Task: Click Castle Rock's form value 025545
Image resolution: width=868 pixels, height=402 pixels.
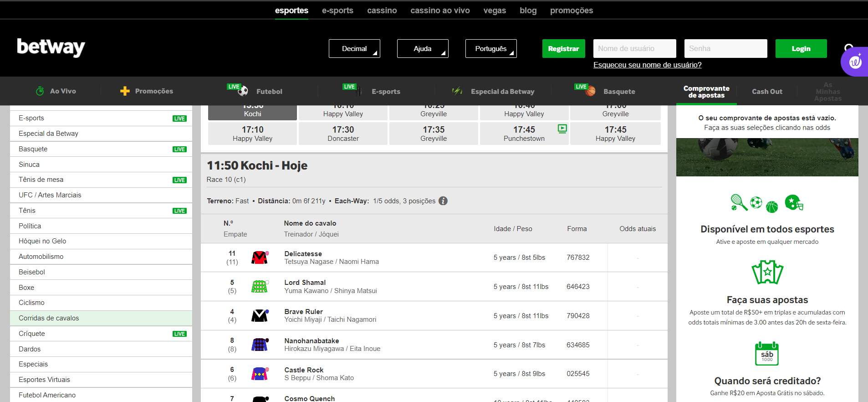Action: tap(578, 374)
